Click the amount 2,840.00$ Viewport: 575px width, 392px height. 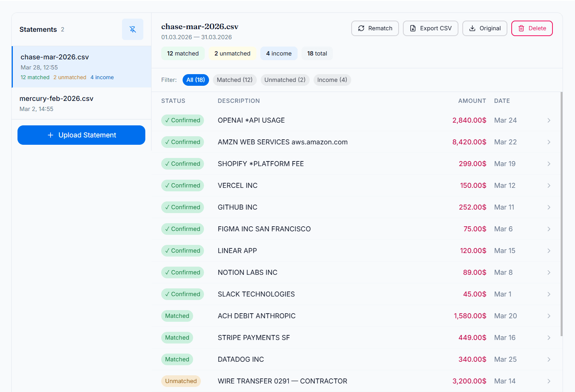(469, 120)
